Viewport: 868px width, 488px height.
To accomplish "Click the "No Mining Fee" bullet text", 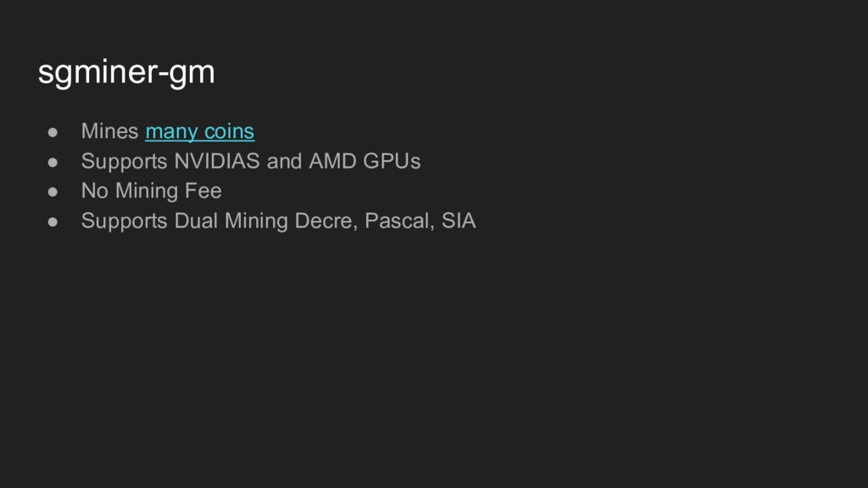I will pos(151,191).
